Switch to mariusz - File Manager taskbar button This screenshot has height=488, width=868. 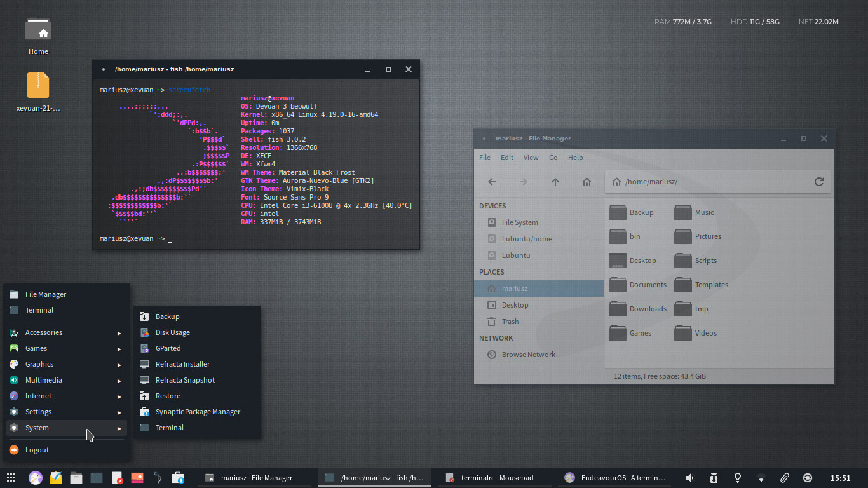coord(255,478)
